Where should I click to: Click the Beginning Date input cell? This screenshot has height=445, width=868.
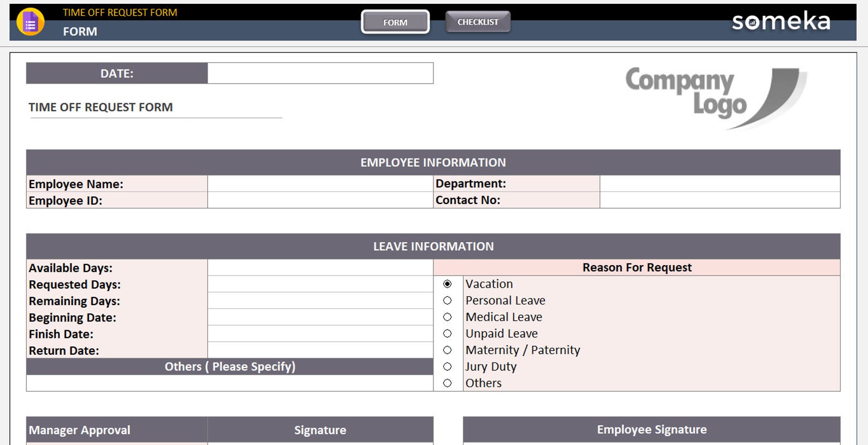pos(320,317)
